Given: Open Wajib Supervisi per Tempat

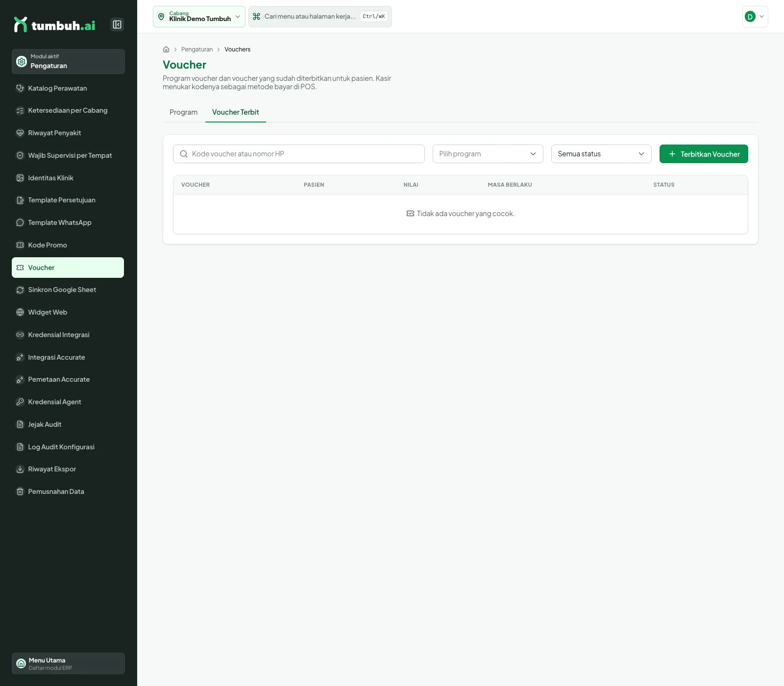Looking at the screenshot, I should (68, 155).
